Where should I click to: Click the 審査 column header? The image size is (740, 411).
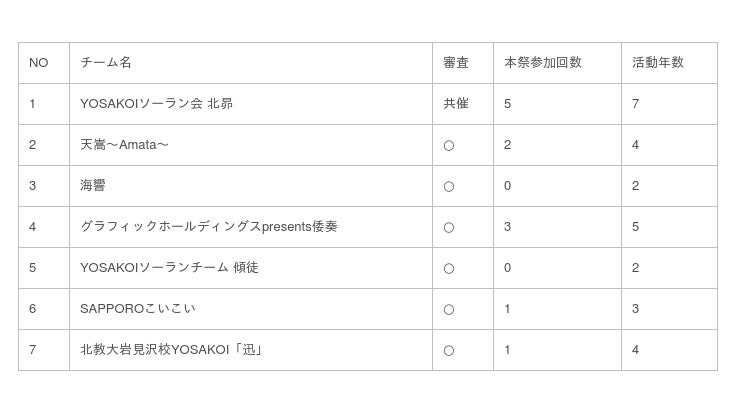[x=456, y=63]
